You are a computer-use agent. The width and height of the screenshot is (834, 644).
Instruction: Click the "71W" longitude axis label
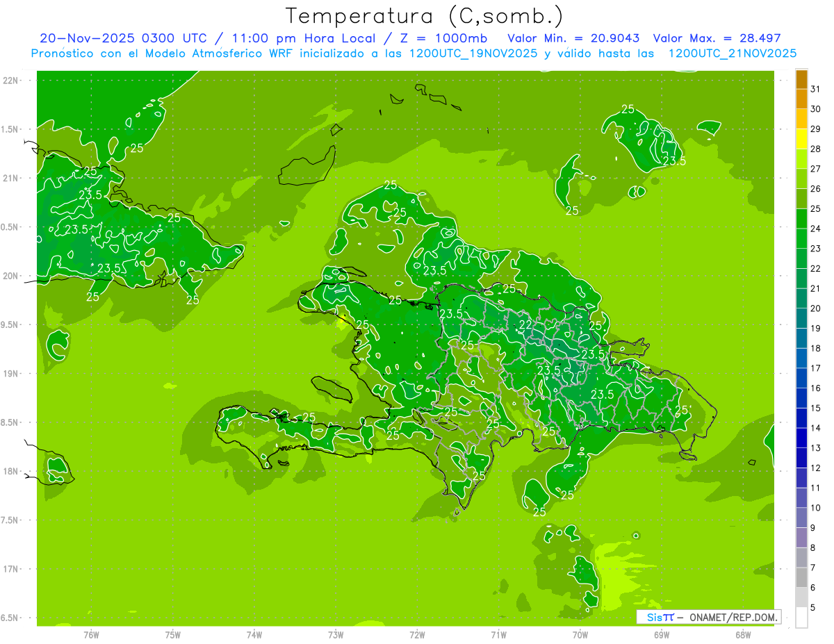[498, 635]
